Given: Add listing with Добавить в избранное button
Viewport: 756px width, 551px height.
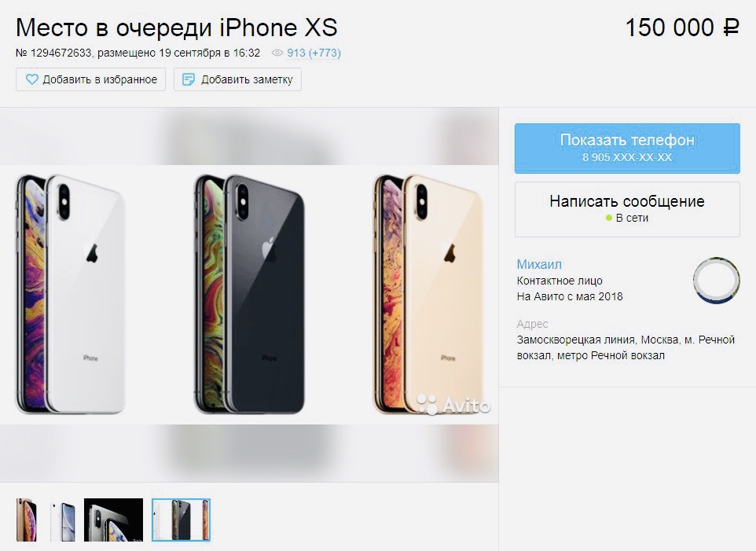Looking at the screenshot, I should tap(90, 79).
